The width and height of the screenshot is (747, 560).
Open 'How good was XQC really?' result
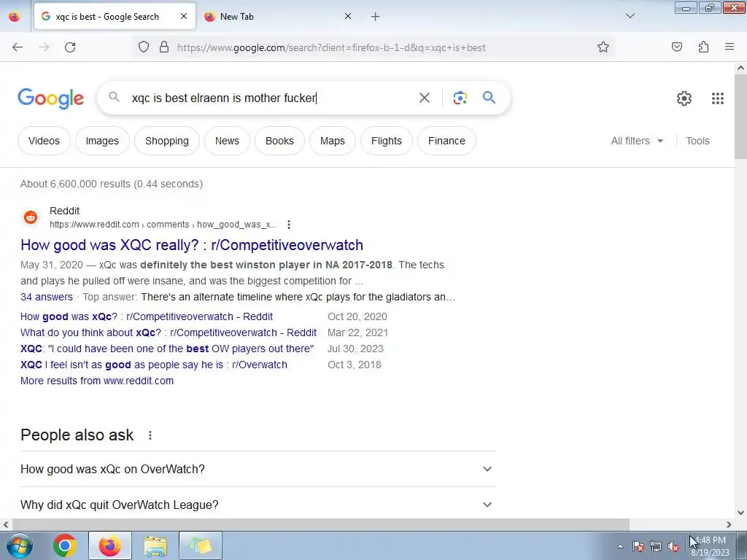click(x=192, y=245)
